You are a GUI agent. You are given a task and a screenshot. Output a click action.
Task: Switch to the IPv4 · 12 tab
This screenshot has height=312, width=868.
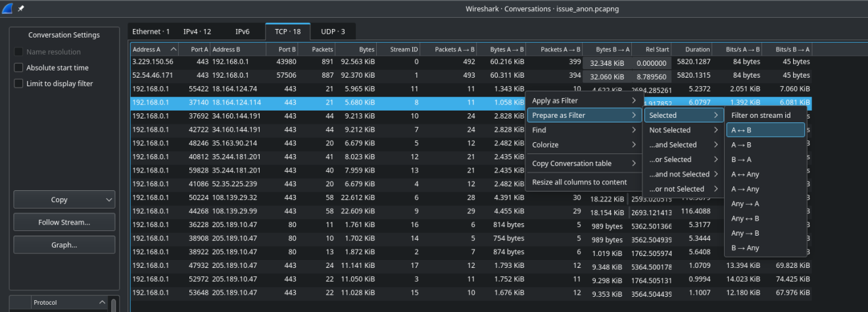click(197, 32)
